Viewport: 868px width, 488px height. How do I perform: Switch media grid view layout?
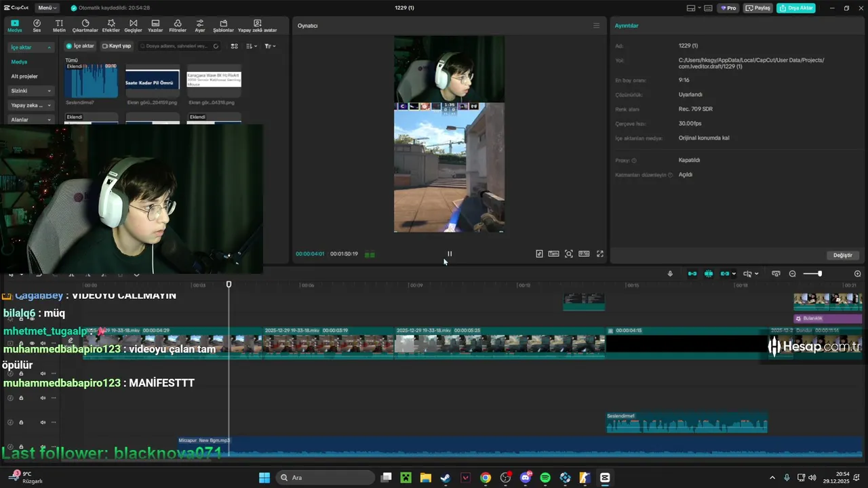(235, 46)
